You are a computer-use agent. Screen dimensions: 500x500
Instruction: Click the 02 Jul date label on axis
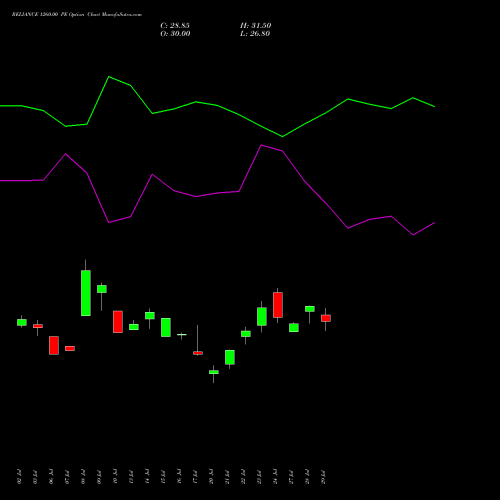click(19, 477)
